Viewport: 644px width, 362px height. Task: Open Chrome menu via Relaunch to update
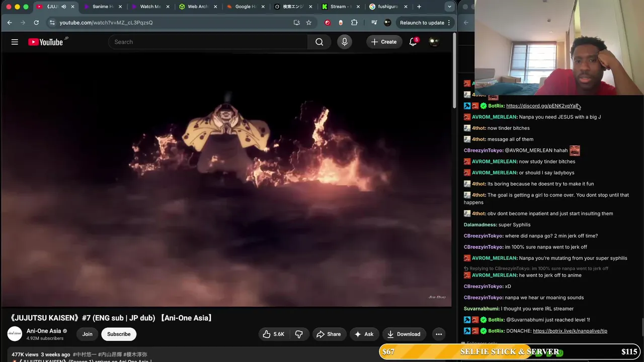click(426, 23)
